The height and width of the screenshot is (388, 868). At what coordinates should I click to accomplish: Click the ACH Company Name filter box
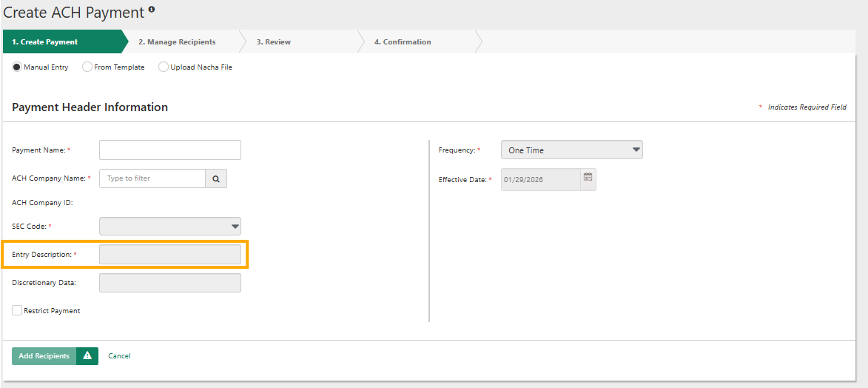pos(152,178)
